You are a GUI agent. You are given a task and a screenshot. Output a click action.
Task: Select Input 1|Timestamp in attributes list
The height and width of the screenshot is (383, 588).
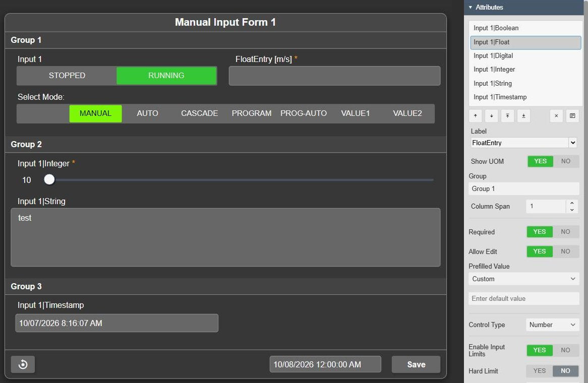click(525, 97)
